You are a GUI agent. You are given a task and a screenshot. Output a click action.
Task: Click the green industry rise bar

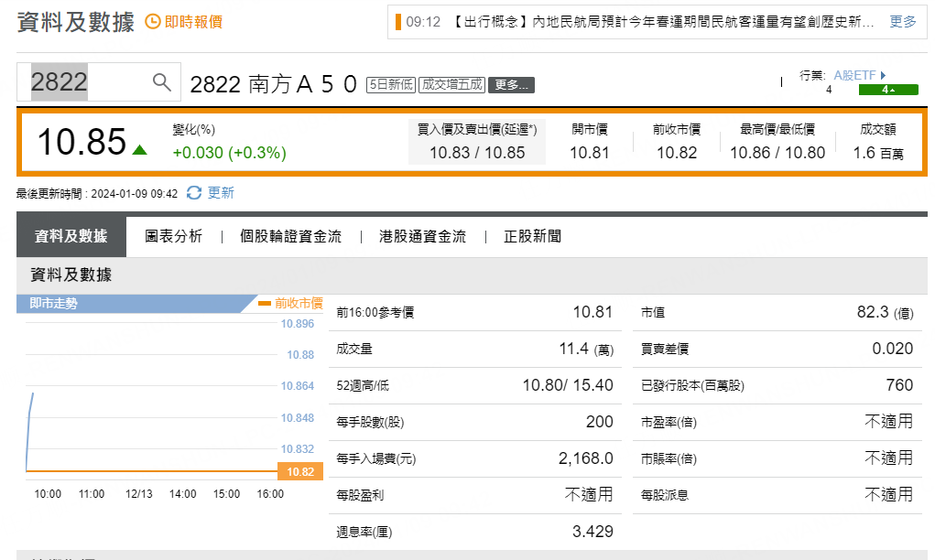[888, 90]
